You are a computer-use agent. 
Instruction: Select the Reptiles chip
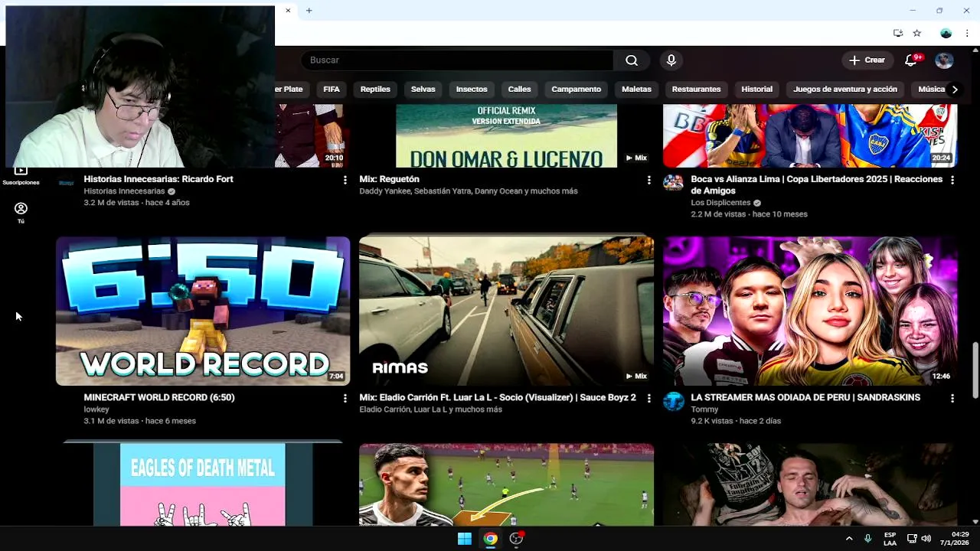click(x=375, y=90)
